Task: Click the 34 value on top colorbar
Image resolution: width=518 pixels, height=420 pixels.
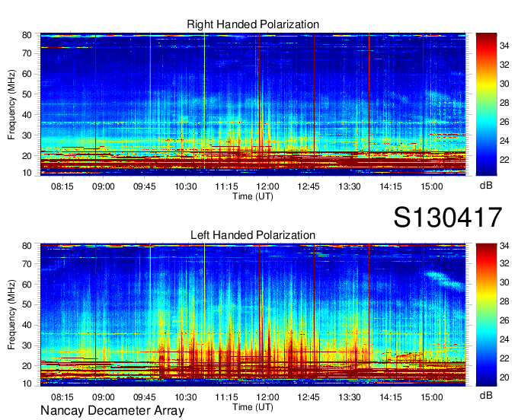Action: (x=504, y=46)
